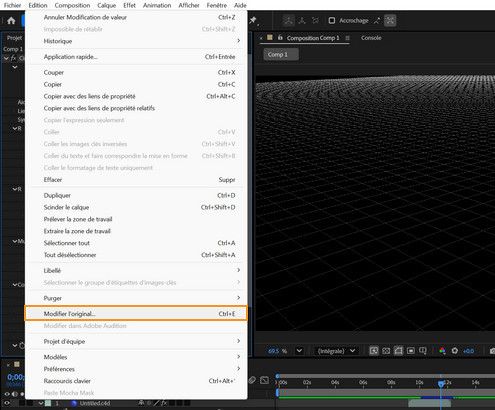This screenshot has width=495, height=410.
Task: Click the current-time indicator in timeline ruler
Action: click(x=441, y=383)
